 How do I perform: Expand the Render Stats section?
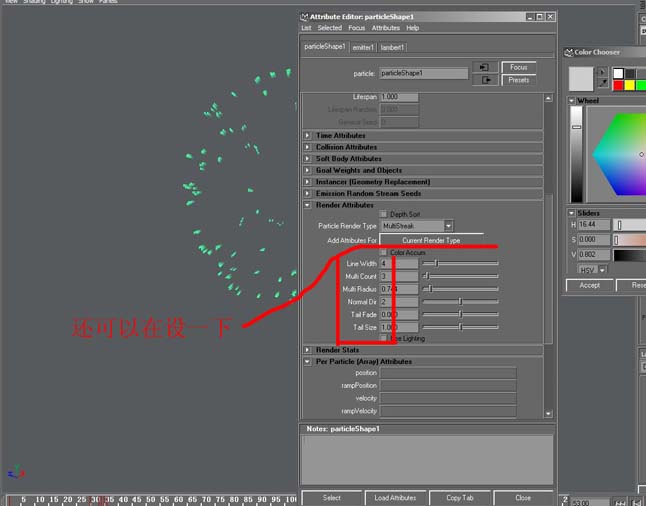click(x=307, y=349)
